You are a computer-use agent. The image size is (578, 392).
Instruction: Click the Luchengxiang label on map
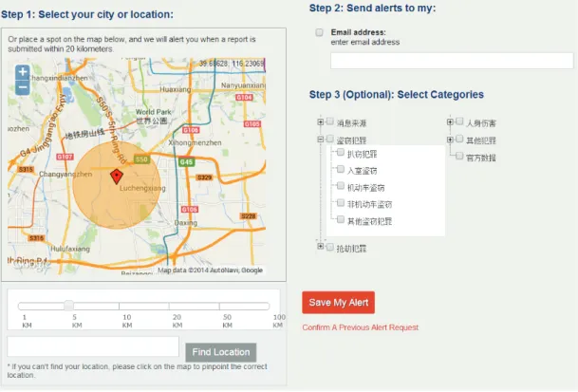tap(142, 188)
